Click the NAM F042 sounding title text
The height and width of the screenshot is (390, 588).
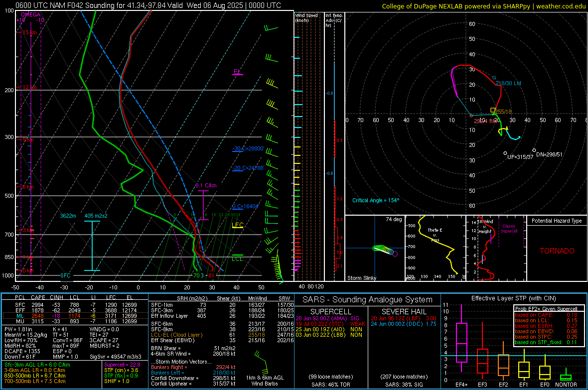148,5
